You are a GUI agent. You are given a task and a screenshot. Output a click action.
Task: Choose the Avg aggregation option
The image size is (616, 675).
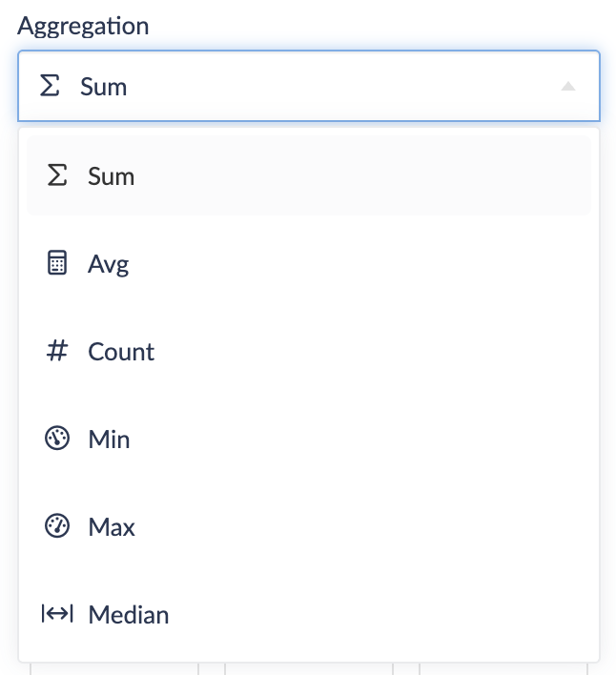point(108,264)
